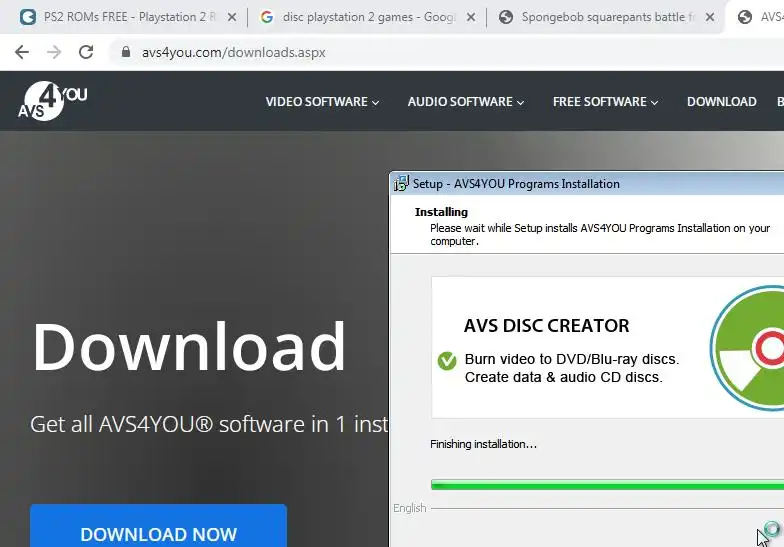The height and width of the screenshot is (547, 784).
Task: Click the globe favicon on the AVS tab
Action: pyautogui.click(x=745, y=17)
